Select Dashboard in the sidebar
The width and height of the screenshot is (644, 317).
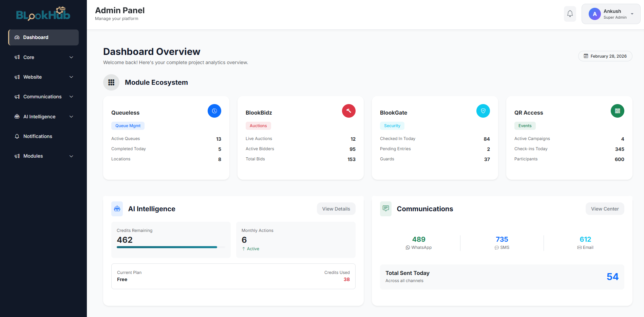[43, 37]
